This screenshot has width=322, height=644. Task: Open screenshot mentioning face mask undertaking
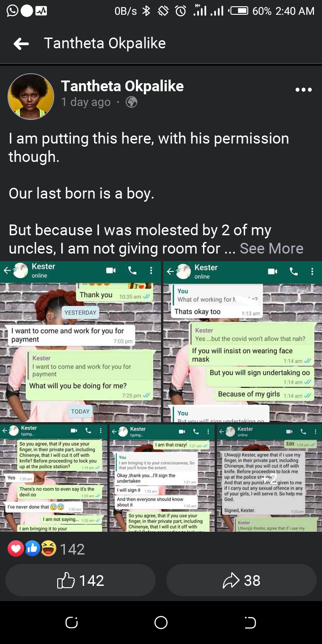click(x=242, y=342)
